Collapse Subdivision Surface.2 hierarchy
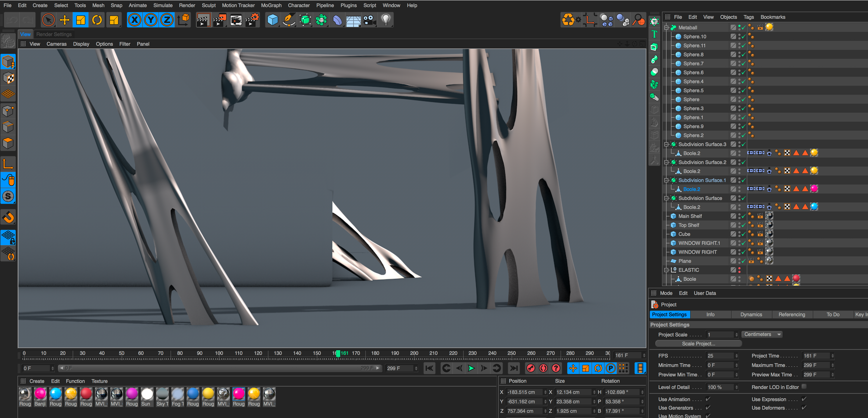 click(666, 162)
